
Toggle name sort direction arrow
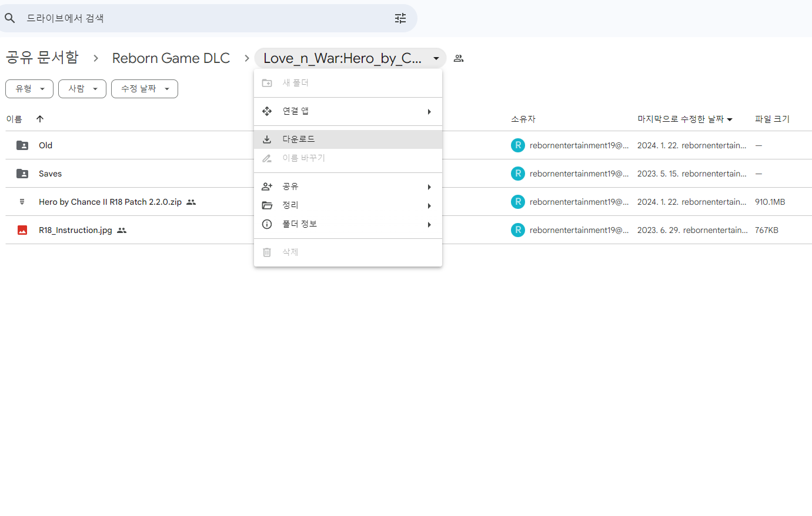(40, 119)
